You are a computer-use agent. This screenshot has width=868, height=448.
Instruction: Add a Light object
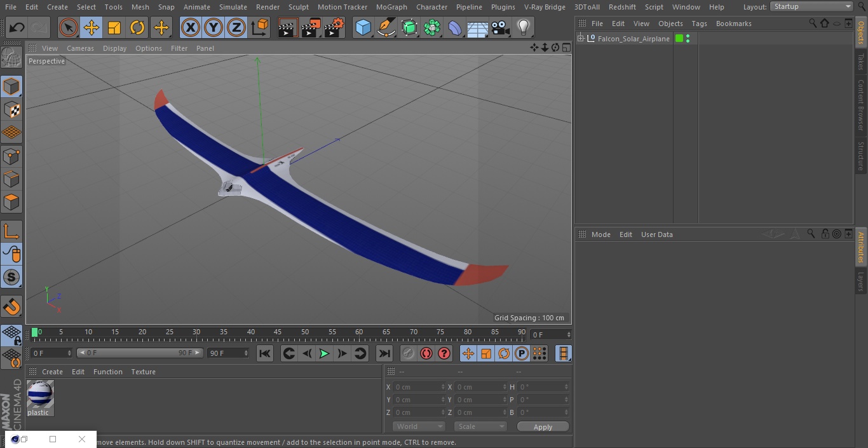pyautogui.click(x=523, y=28)
